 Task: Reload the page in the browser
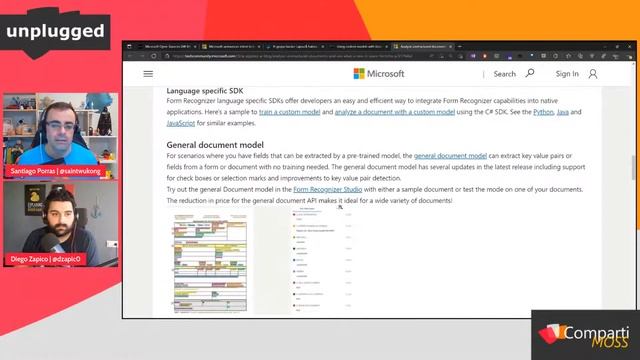[154, 56]
